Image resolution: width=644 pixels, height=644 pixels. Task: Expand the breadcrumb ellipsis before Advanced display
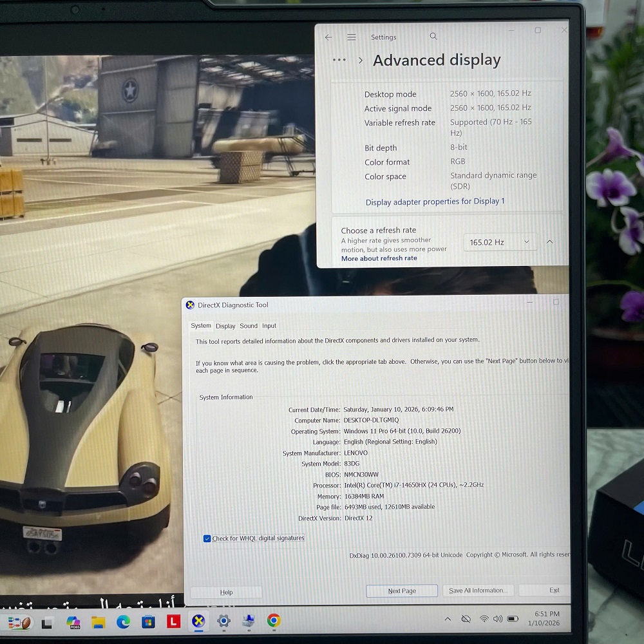(339, 60)
